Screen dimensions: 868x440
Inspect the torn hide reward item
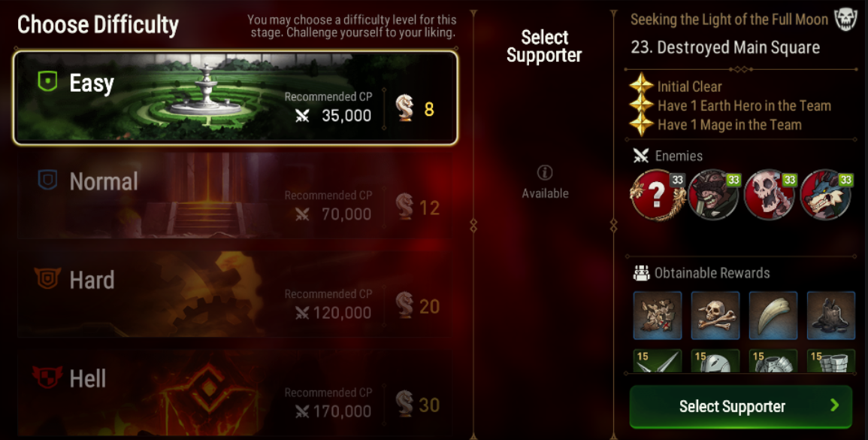tap(657, 315)
